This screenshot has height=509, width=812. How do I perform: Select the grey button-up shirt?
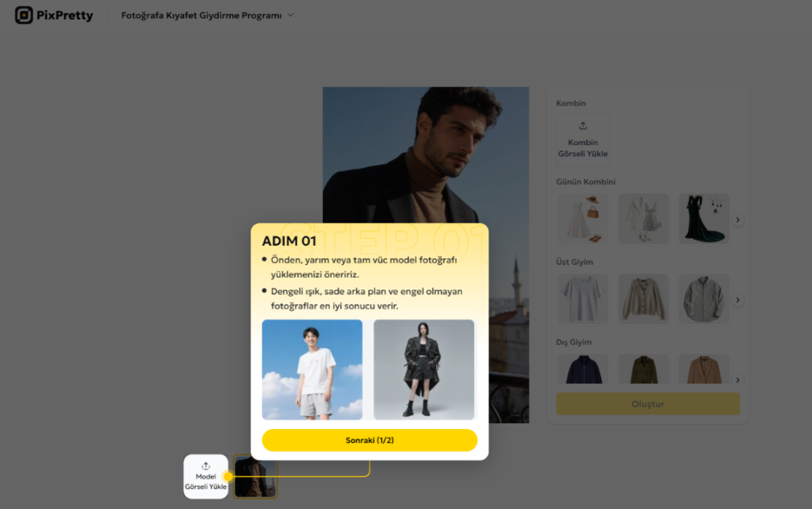coord(703,299)
